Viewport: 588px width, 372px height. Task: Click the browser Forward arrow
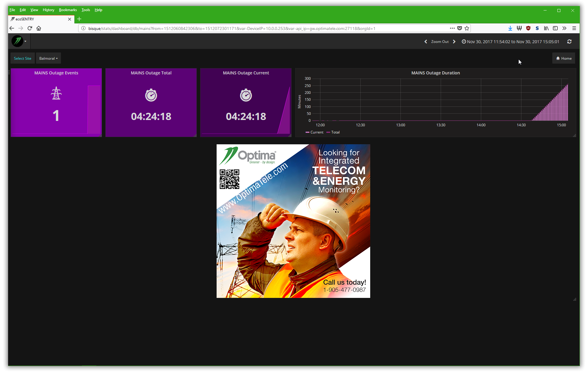(21, 28)
